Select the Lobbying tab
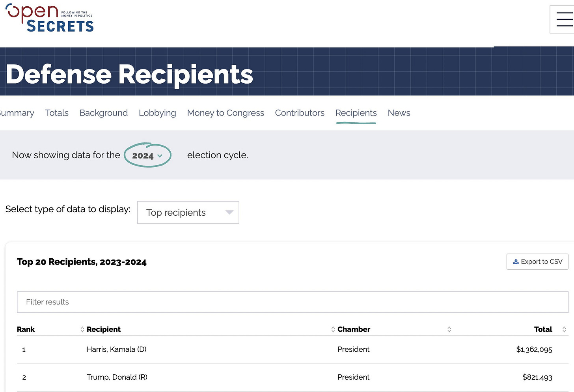This screenshot has width=574, height=392. pyautogui.click(x=157, y=113)
